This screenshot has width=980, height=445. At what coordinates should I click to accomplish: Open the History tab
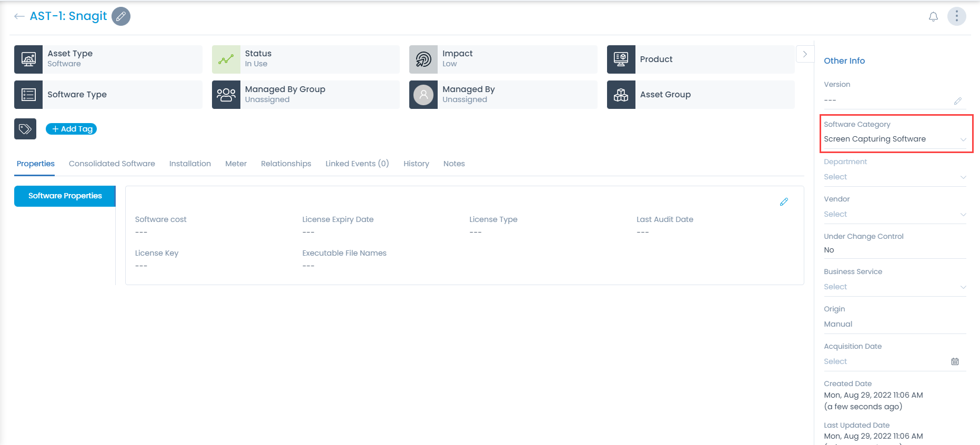416,164
